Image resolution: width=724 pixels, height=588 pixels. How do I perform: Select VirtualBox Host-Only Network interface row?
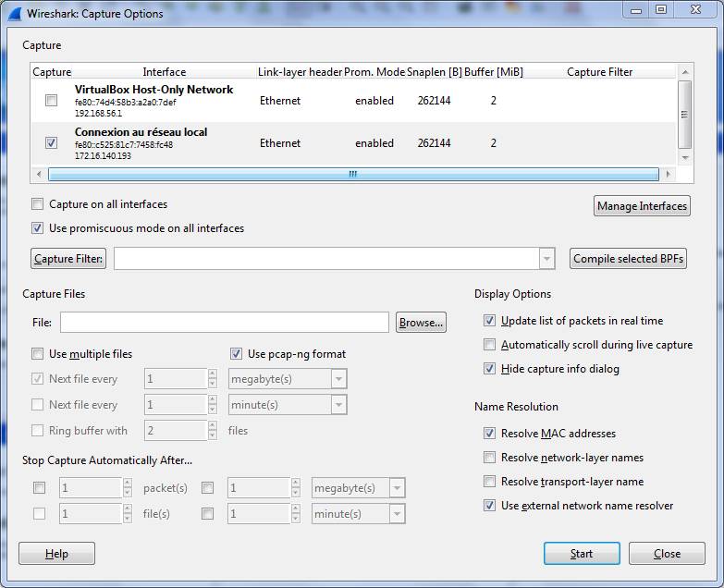pos(354,101)
